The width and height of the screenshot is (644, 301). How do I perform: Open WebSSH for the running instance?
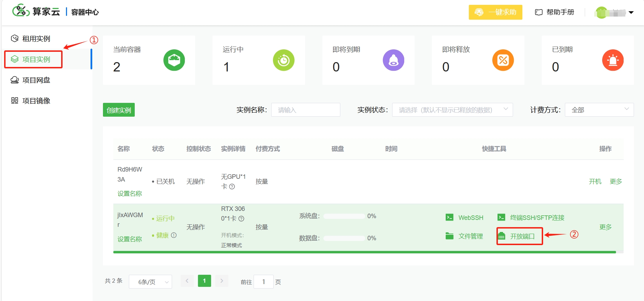click(471, 217)
